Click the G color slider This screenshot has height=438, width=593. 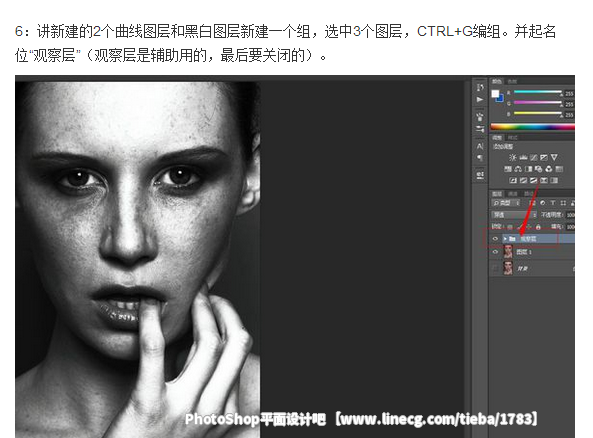coord(537,103)
